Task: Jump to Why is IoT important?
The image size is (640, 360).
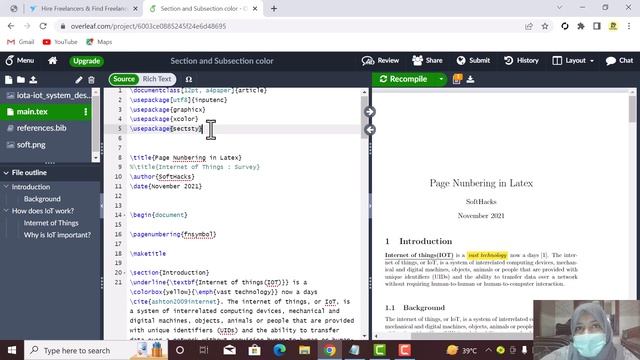Action: [57, 235]
